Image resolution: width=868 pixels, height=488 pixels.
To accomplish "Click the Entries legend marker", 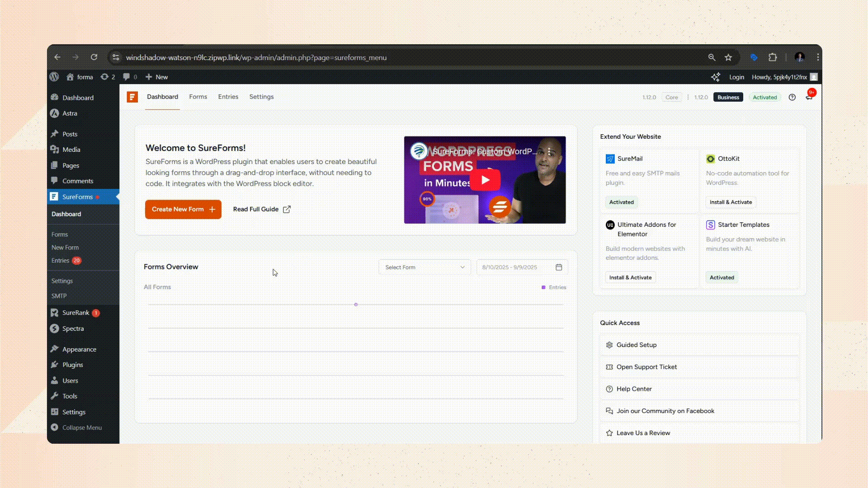I will point(543,287).
